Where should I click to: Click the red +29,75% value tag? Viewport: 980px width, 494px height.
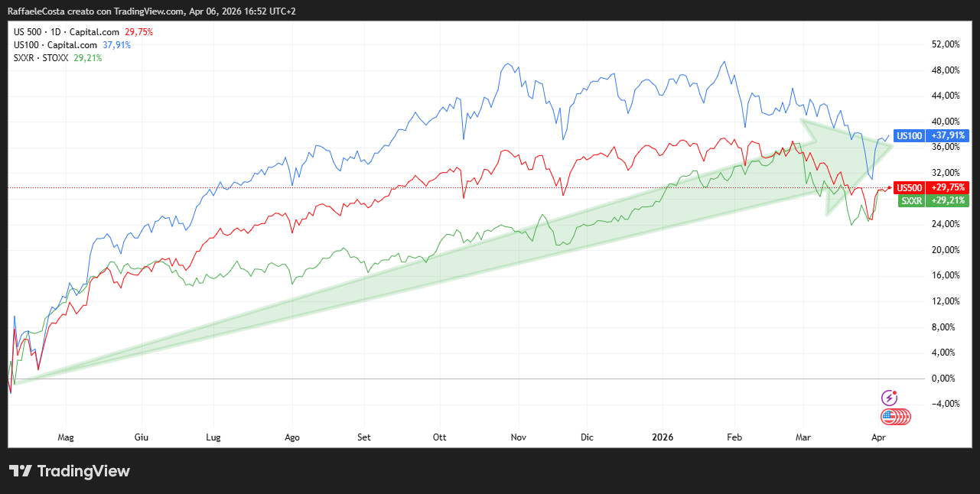(949, 188)
